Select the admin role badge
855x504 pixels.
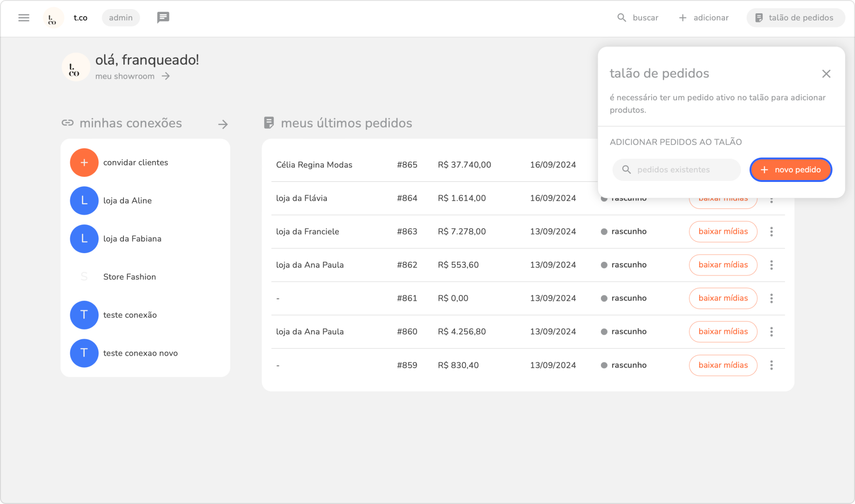[121, 18]
